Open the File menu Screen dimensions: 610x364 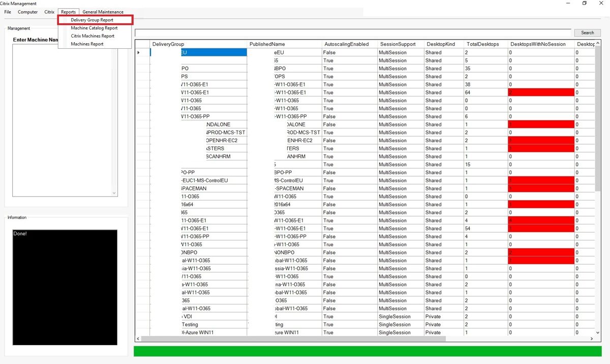point(8,12)
